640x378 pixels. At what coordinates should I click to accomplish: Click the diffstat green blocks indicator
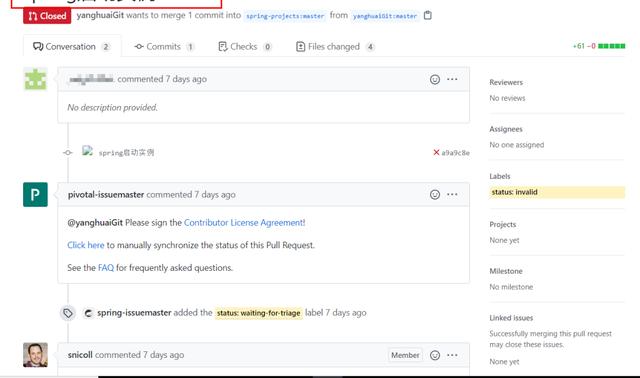pos(611,46)
